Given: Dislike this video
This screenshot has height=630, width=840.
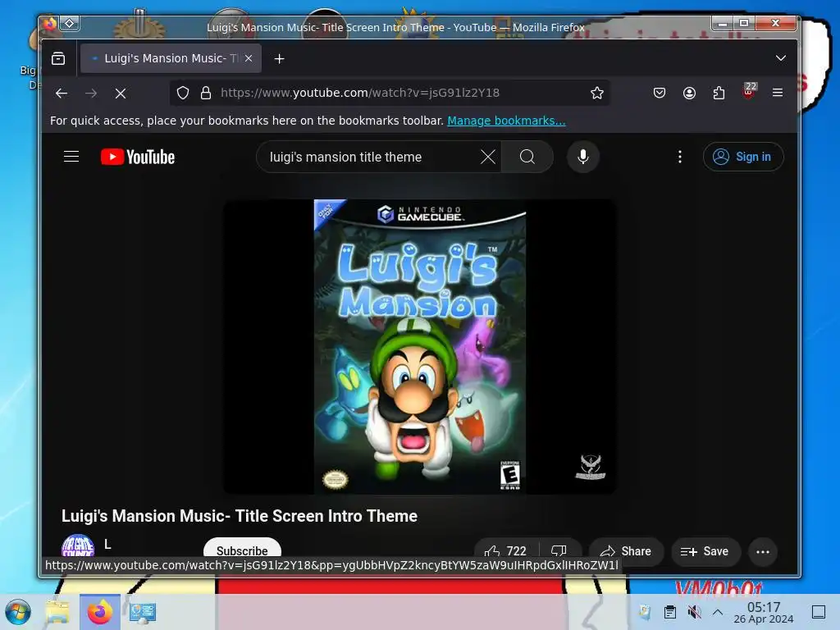Looking at the screenshot, I should [x=559, y=550].
